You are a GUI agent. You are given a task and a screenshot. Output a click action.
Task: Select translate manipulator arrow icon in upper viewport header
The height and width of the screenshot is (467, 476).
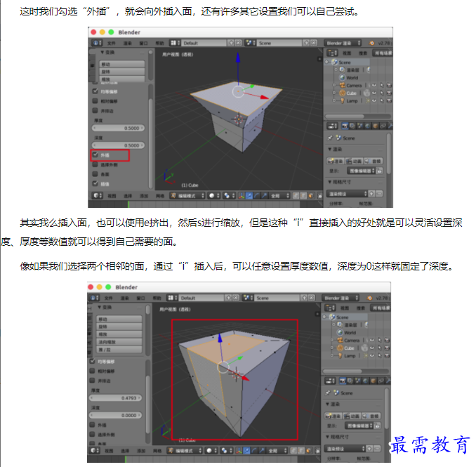tap(249, 195)
